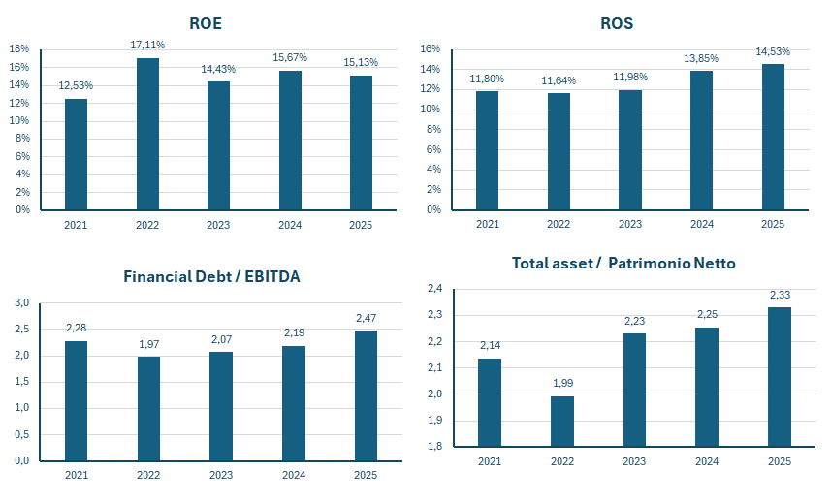Click the 15,67% data label
The height and width of the screenshot is (504, 831).
pos(290,57)
